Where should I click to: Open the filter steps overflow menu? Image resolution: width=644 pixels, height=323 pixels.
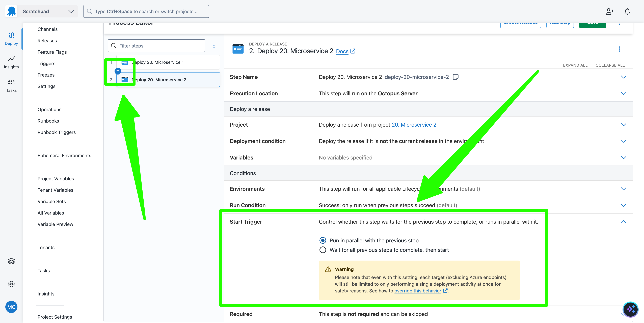coord(214,45)
